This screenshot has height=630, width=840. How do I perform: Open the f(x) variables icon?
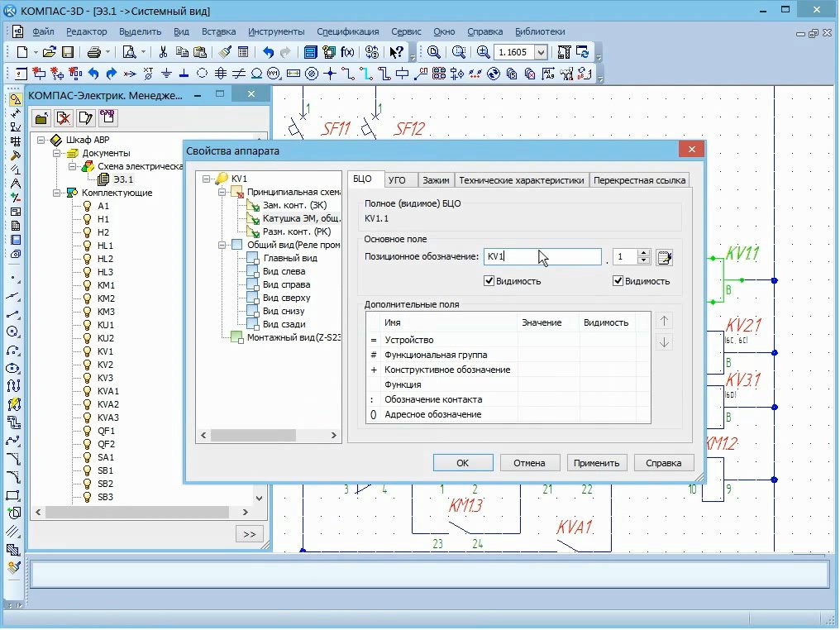pyautogui.click(x=347, y=52)
